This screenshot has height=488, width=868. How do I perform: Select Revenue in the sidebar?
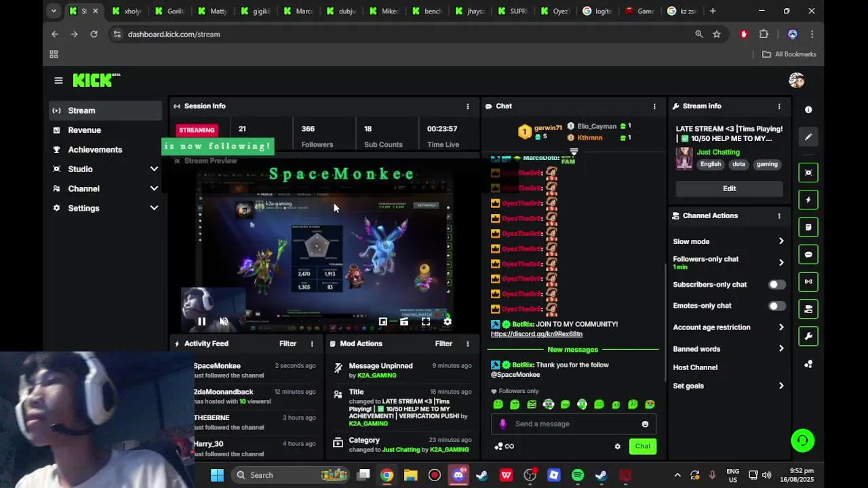[x=106, y=130]
